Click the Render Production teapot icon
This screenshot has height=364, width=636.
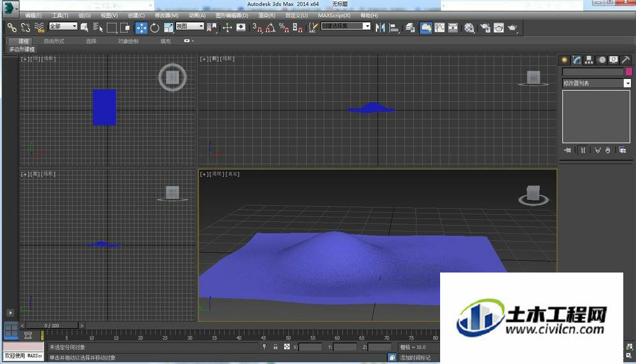coord(513,27)
